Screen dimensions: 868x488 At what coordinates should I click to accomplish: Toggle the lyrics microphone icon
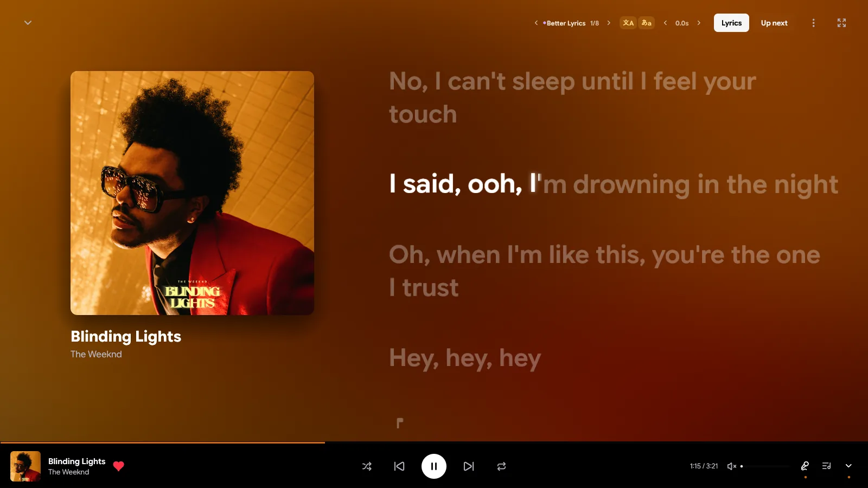pyautogui.click(x=805, y=466)
